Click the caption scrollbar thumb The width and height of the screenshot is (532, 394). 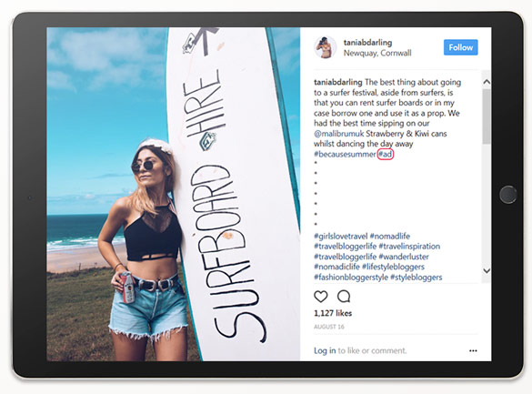coord(487,116)
